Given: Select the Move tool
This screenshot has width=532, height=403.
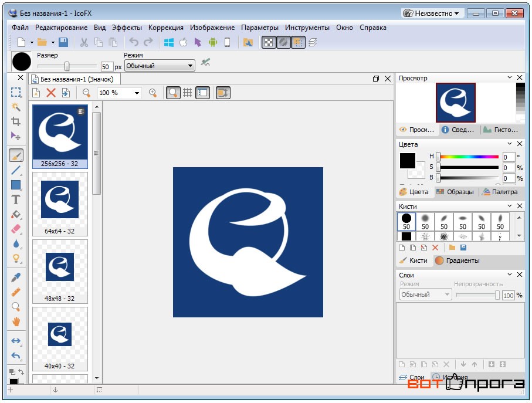Looking at the screenshot, I should [16, 136].
